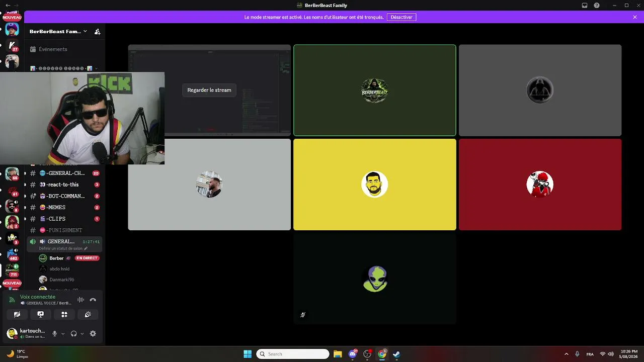Turn on camera in voice panel
The height and width of the screenshot is (362, 644).
(17, 314)
